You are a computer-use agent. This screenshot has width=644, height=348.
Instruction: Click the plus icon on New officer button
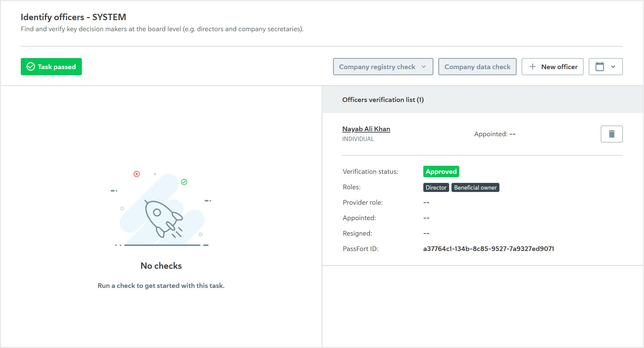click(x=532, y=66)
